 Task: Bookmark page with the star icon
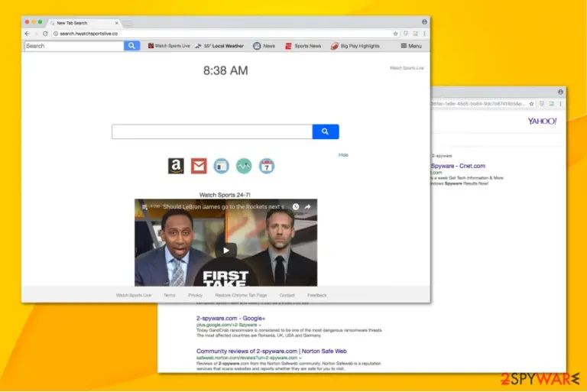tap(395, 34)
